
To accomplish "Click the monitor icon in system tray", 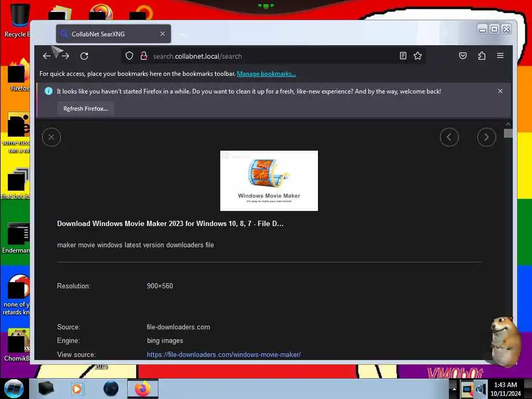I will [x=467, y=389].
